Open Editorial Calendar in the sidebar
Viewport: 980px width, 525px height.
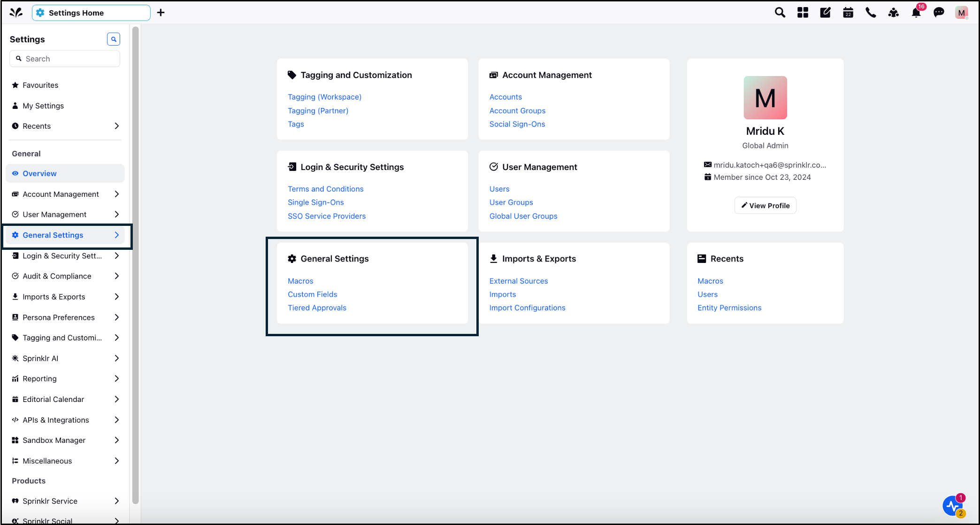pyautogui.click(x=65, y=399)
